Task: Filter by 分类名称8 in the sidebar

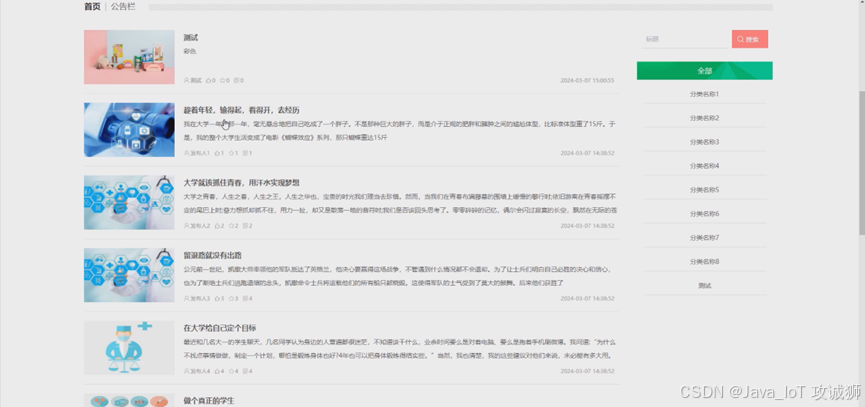Action: click(x=704, y=262)
